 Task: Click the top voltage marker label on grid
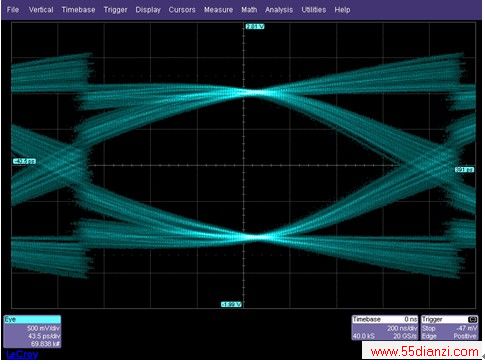255,26
